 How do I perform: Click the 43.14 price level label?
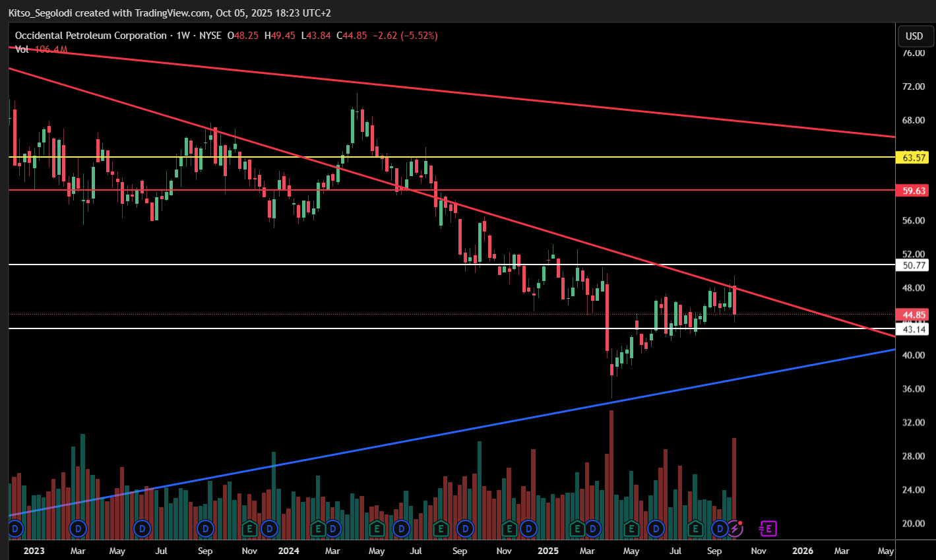tap(914, 329)
